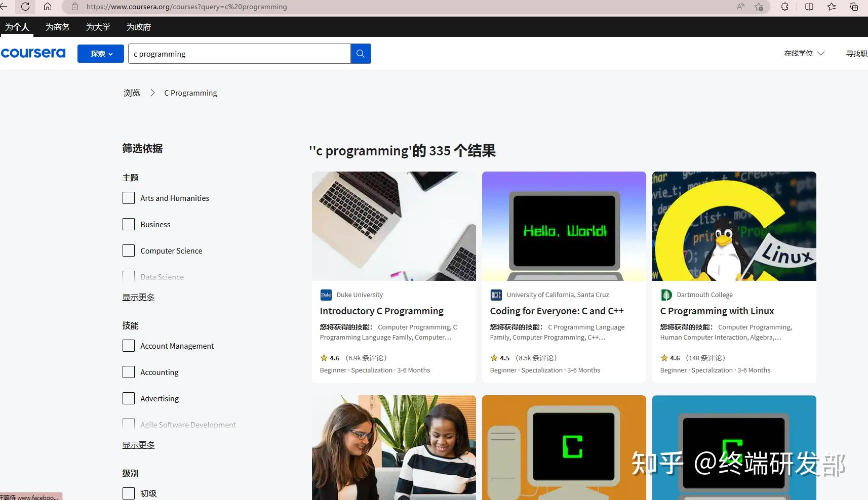
Task: Check the Arts and Humanities filter
Action: point(129,198)
